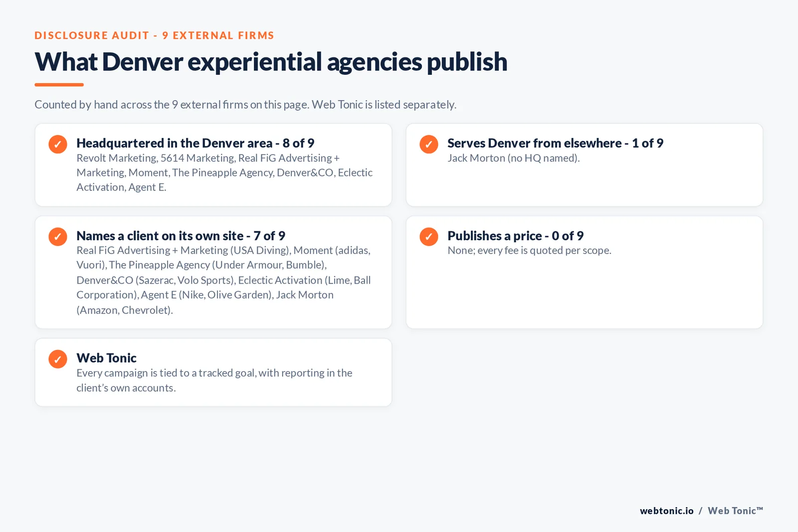The width and height of the screenshot is (798, 532).
Task: Click the 'Web Tonic' card heading
Action: pyautogui.click(x=107, y=358)
